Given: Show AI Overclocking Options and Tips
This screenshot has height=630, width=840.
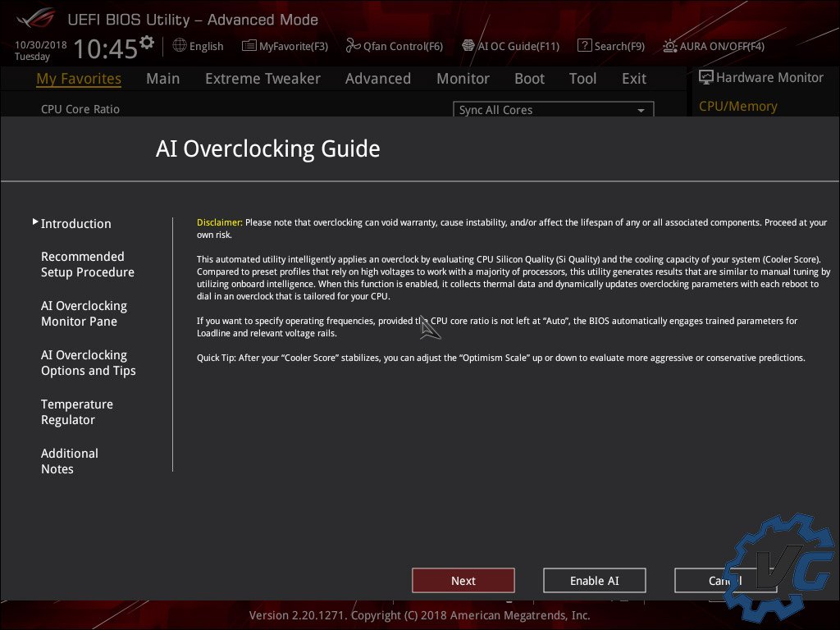Looking at the screenshot, I should (x=88, y=363).
